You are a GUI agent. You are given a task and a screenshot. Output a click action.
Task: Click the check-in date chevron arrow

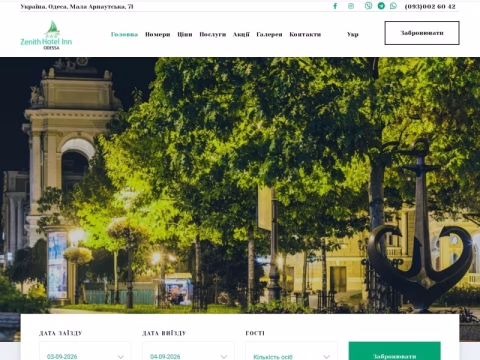(121, 357)
